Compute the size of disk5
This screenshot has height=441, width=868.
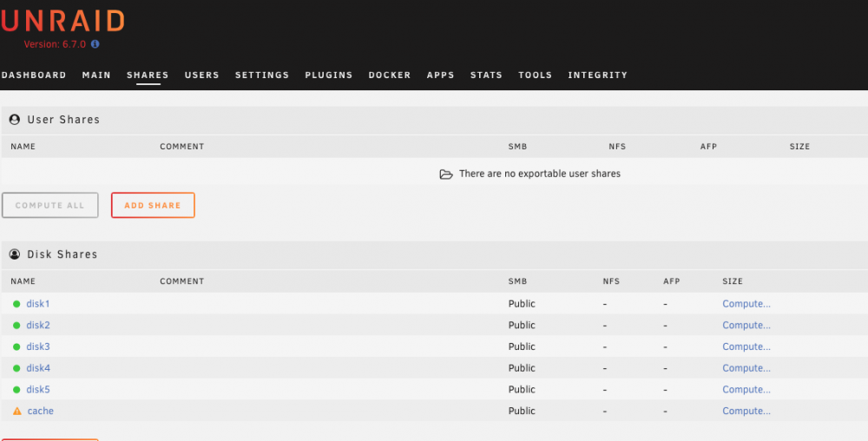(746, 390)
